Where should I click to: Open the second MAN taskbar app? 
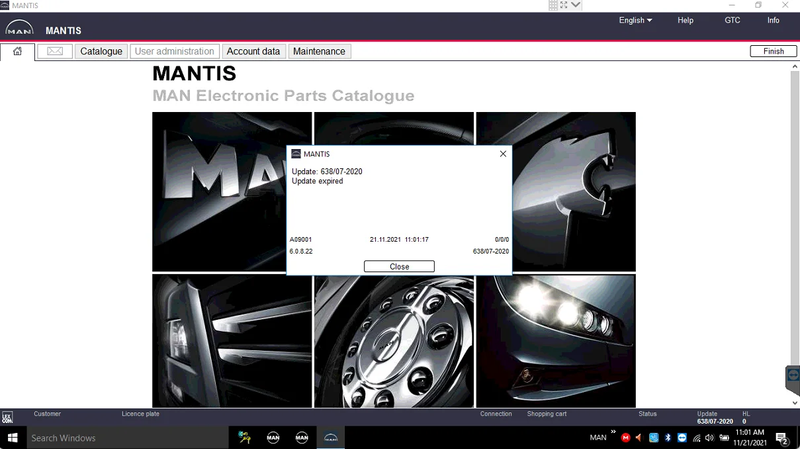pyautogui.click(x=302, y=437)
